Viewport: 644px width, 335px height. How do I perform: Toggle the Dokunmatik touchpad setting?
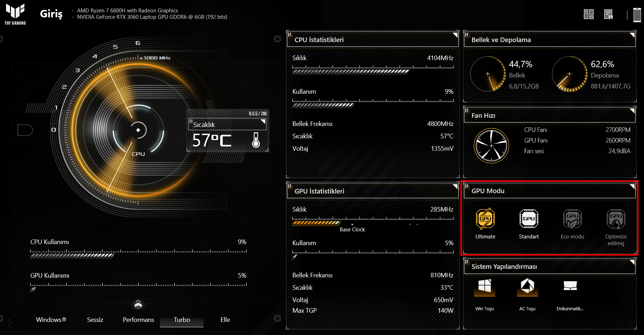coord(570,286)
